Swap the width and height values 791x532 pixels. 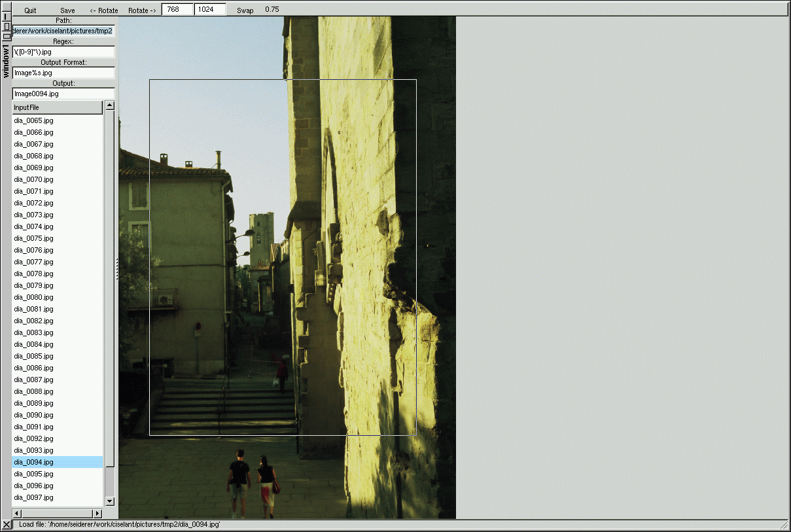click(245, 10)
